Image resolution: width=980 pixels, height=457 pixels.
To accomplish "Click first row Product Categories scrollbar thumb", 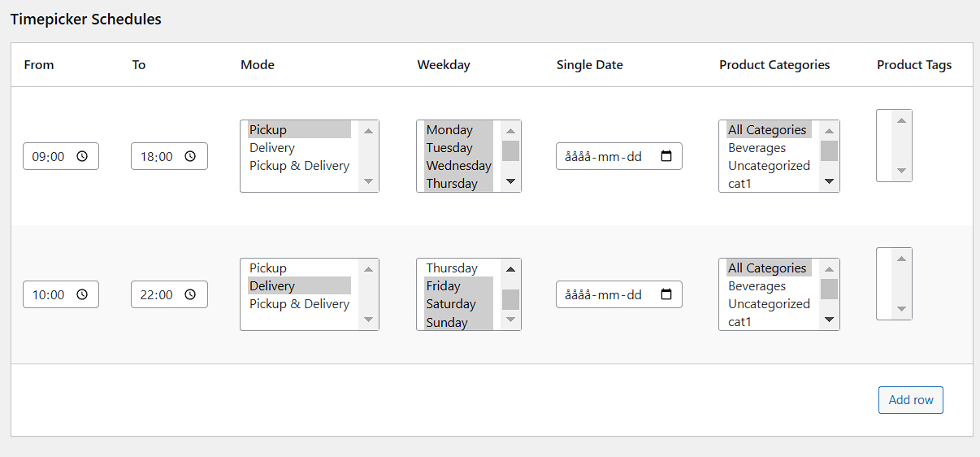I will coord(829,151).
